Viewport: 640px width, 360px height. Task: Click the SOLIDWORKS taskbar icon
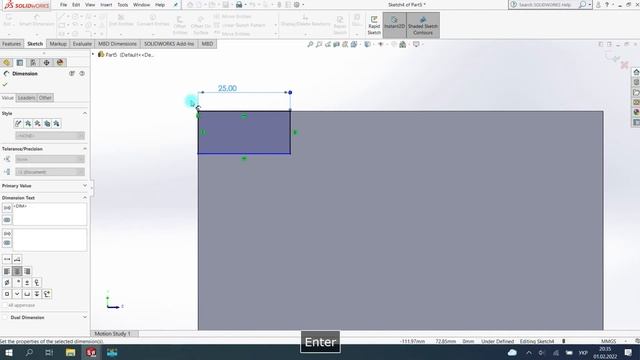(x=91, y=352)
